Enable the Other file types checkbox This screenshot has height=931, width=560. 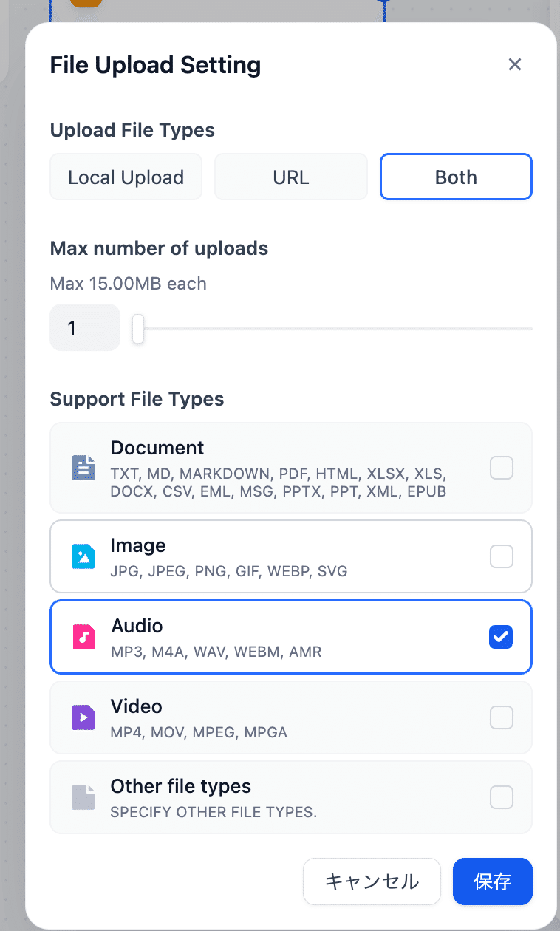[501, 797]
